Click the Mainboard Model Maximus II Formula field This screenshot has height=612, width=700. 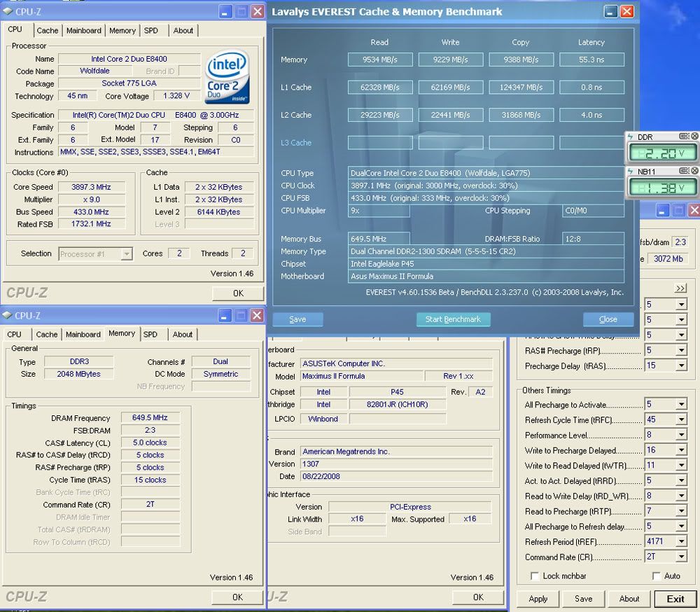click(362, 376)
